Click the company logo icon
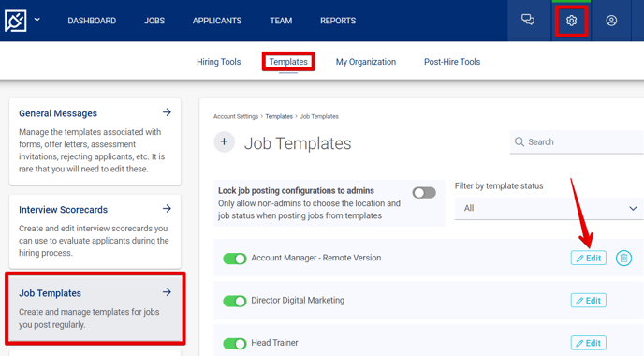 [x=15, y=21]
